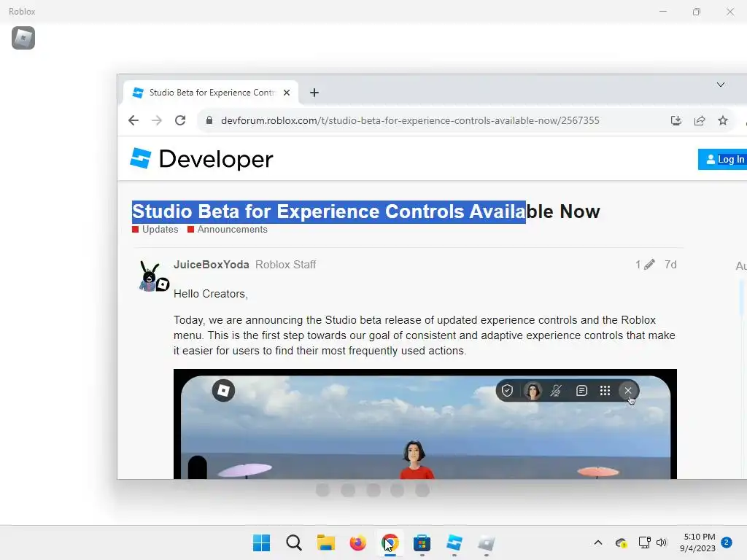Open the clock showing 5:10 PM
The width and height of the screenshot is (747, 560).
pyautogui.click(x=698, y=542)
